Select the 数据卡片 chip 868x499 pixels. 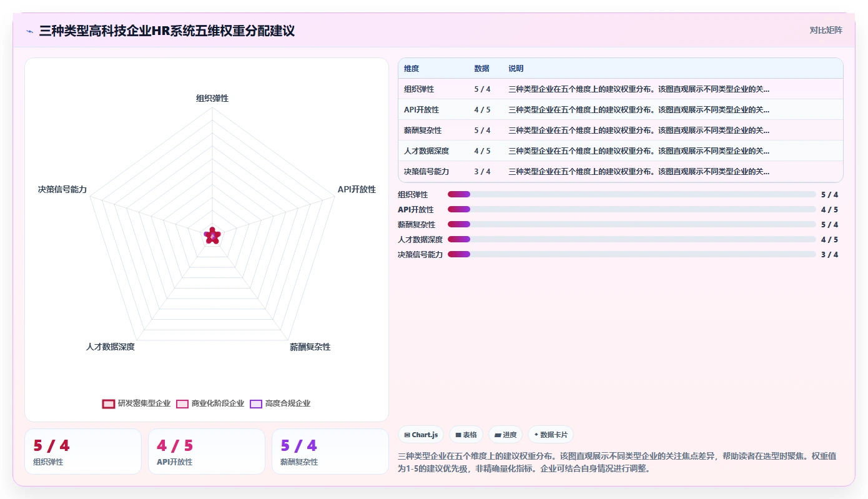coord(551,435)
